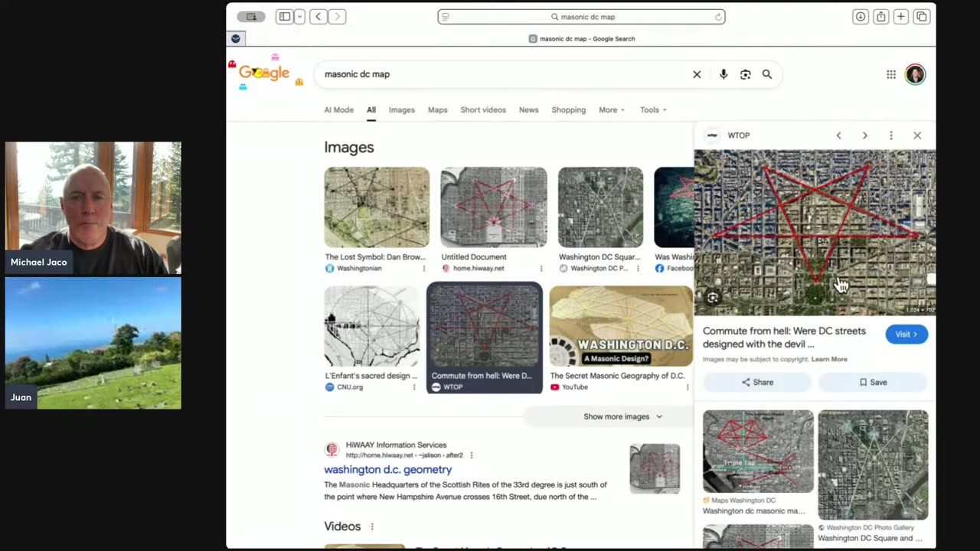This screenshot has height=551, width=980.
Task: Click the Safari sidebar toggle icon
Action: 284,17
